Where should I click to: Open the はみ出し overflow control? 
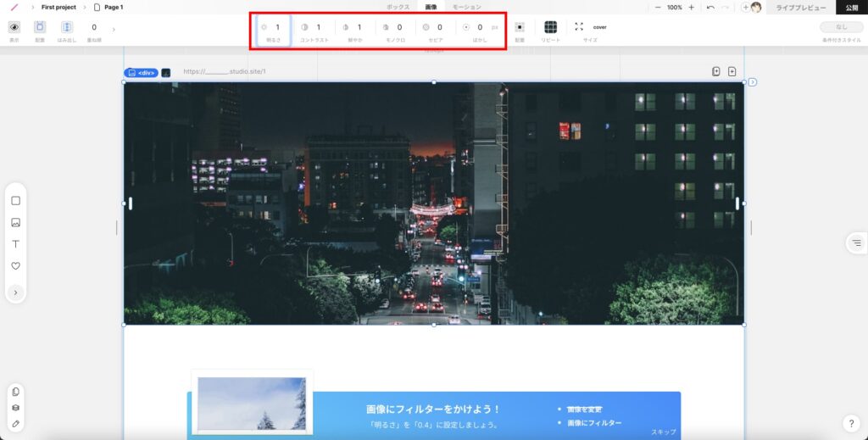[x=67, y=27]
